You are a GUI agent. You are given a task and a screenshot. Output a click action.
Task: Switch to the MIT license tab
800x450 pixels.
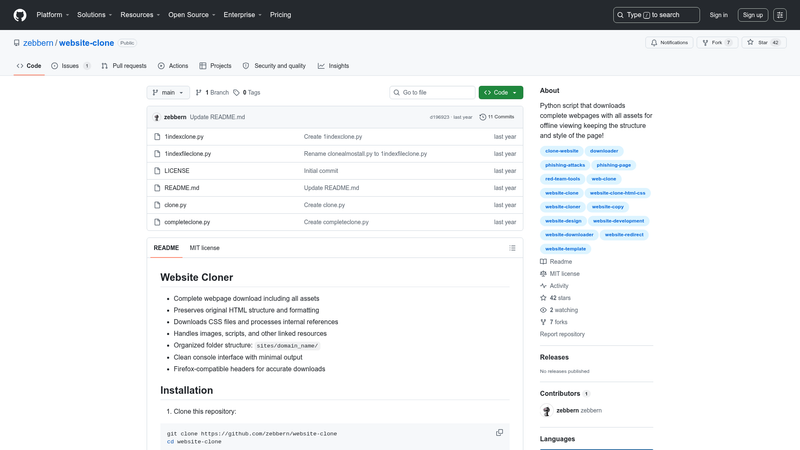click(205, 248)
